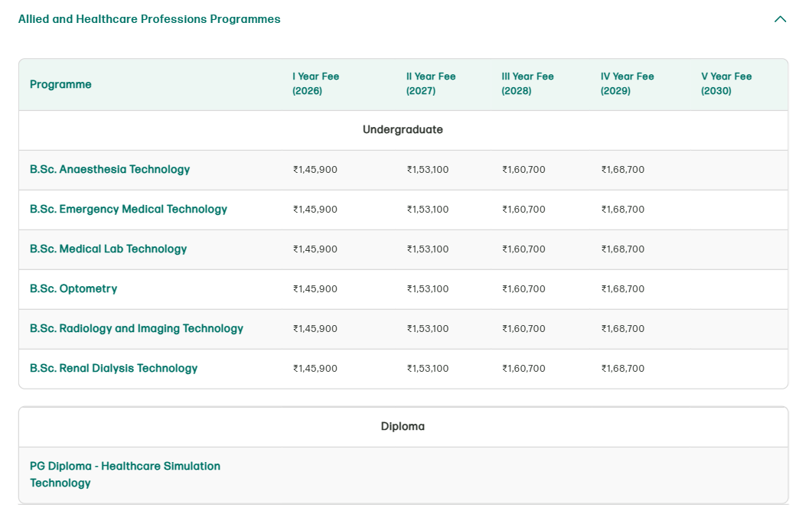The height and width of the screenshot is (511, 812).
Task: Open PG Diploma Healthcare Simulation Technology link
Action: pos(125,474)
